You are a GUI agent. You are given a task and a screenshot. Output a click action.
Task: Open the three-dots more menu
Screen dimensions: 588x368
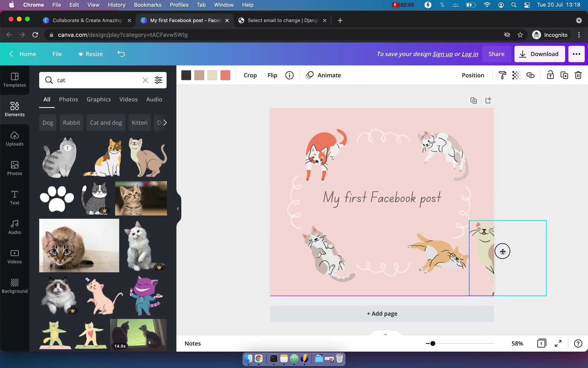tap(576, 54)
